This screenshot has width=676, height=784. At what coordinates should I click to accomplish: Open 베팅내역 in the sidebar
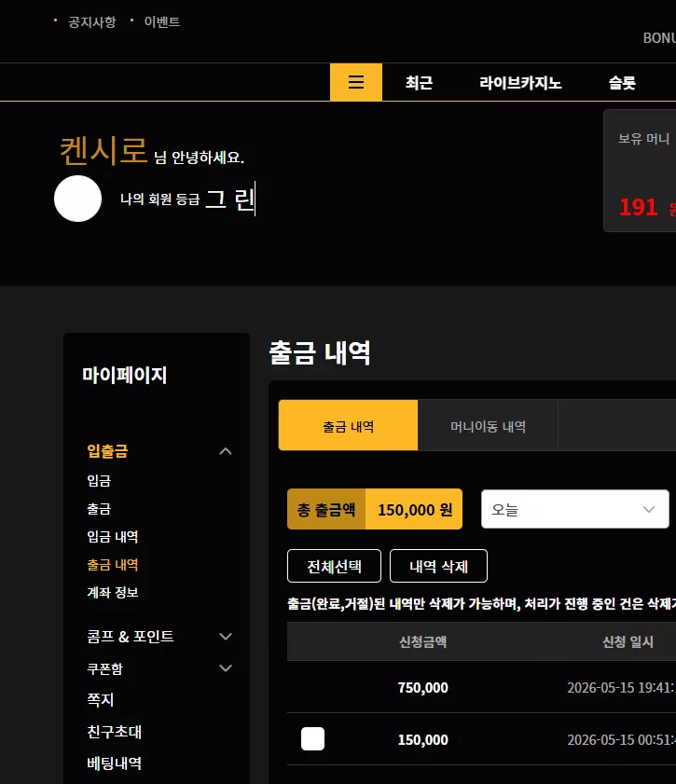[114, 763]
